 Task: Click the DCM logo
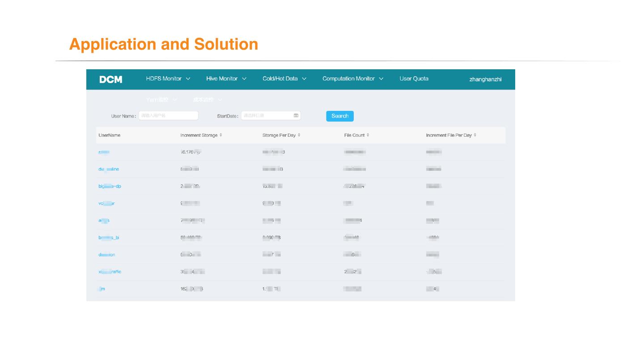[x=110, y=80]
